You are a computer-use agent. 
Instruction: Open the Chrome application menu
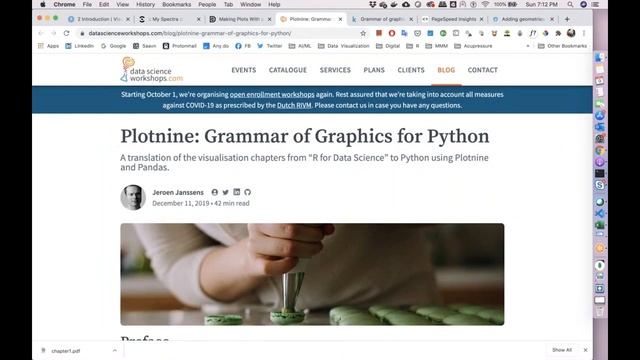(64, 4)
